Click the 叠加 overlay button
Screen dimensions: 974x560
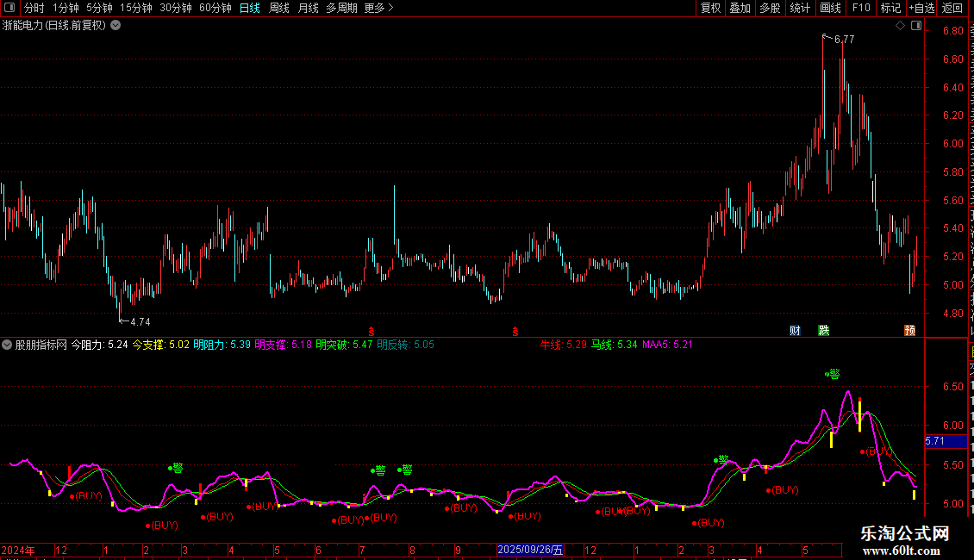740,8
